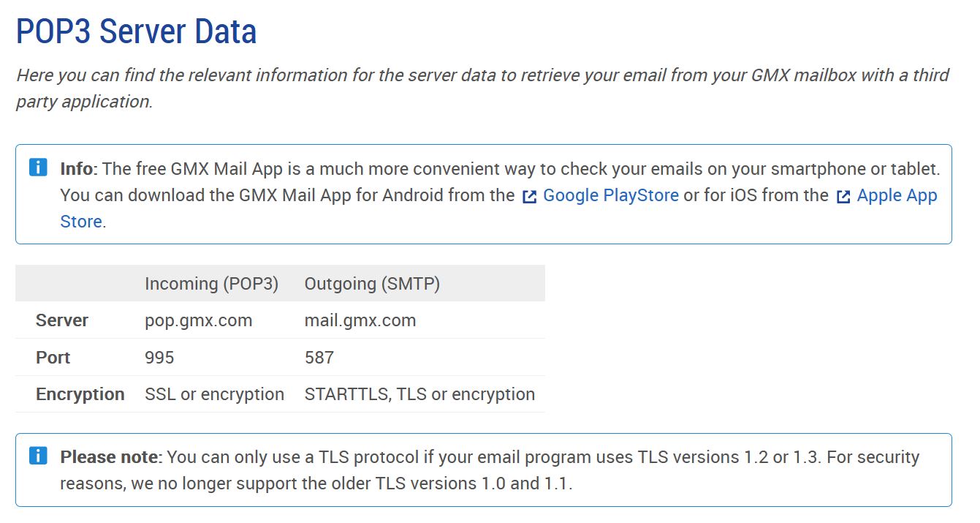Open the Google PlayStore link
980x523 pixels.
[x=611, y=195]
